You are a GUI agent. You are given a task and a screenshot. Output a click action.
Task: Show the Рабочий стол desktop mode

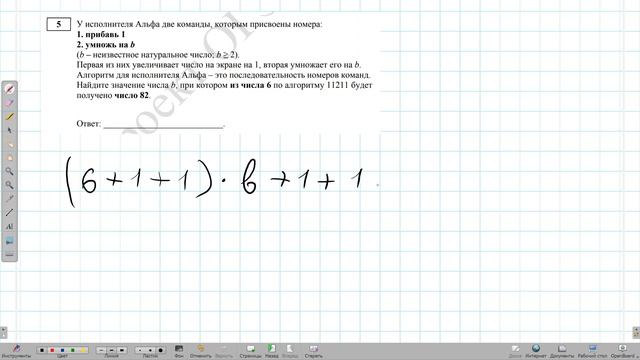592,351
